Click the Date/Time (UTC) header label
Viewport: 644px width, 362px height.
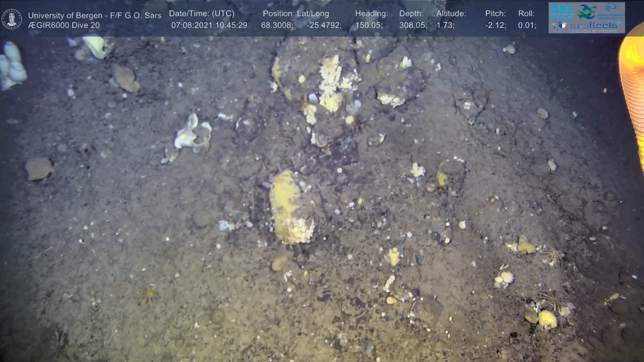point(202,14)
